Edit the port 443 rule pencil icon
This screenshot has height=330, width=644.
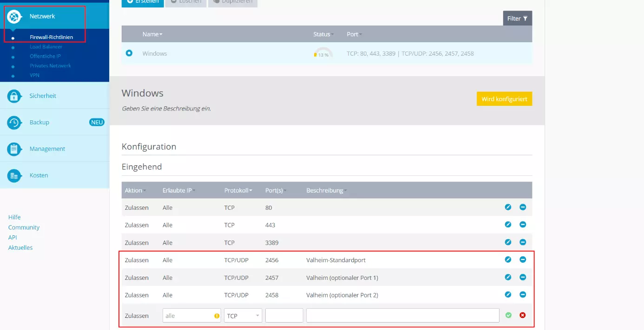tap(508, 225)
